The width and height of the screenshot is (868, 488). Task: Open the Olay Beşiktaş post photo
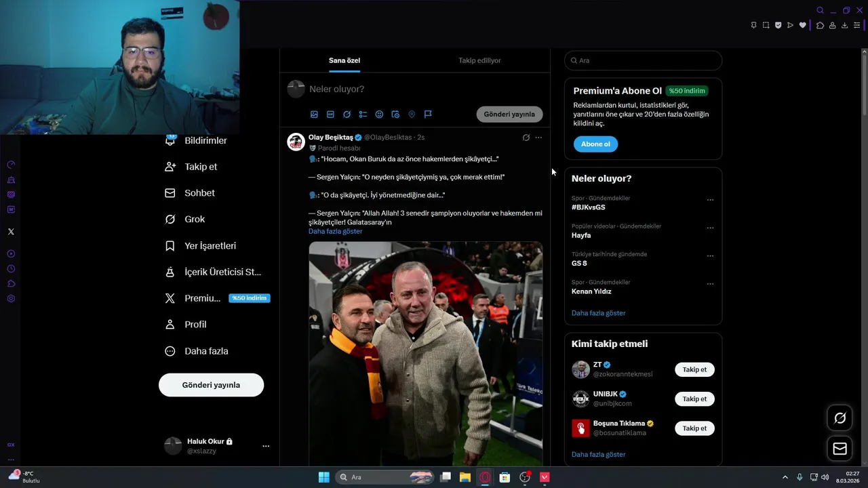(426, 354)
